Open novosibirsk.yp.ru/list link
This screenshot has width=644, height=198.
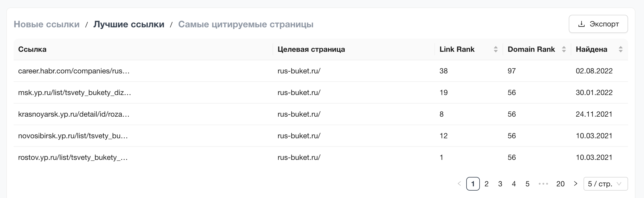click(73, 136)
